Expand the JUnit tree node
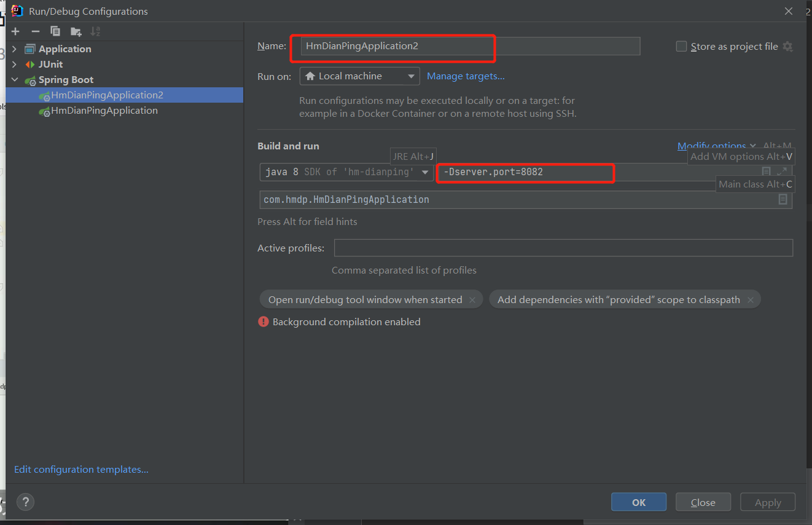 14,64
